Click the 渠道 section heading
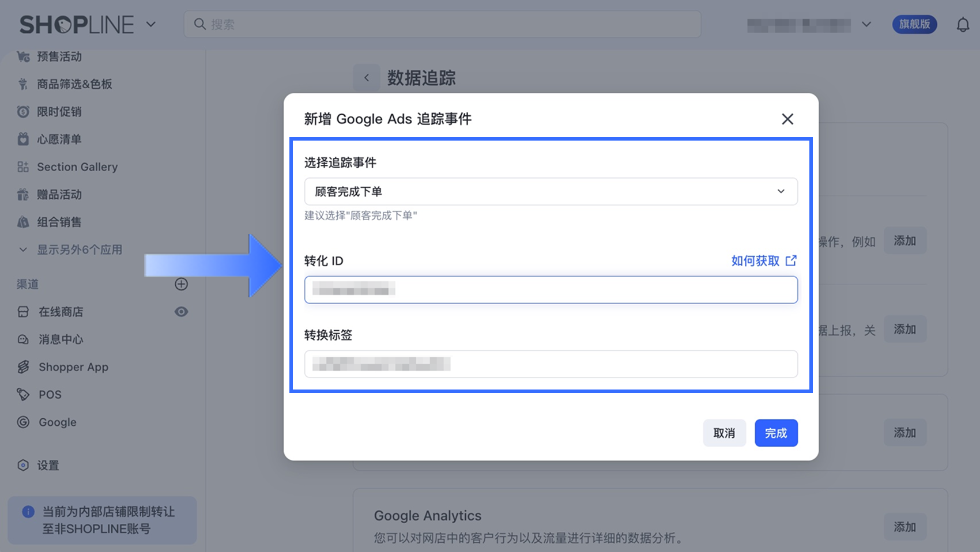980x552 pixels. pos(28,284)
